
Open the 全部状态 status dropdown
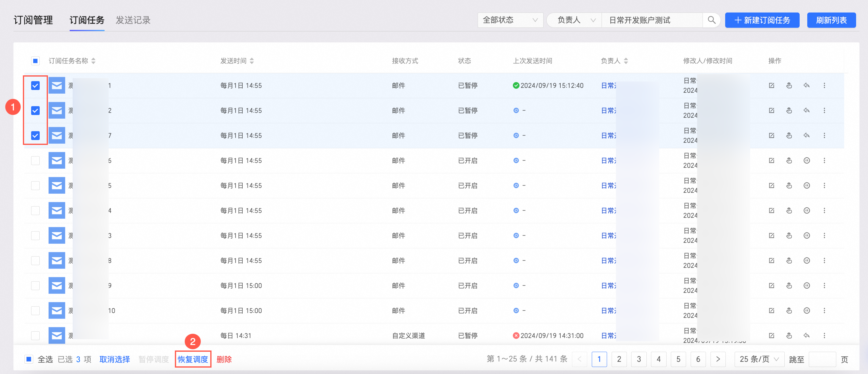[x=510, y=20]
